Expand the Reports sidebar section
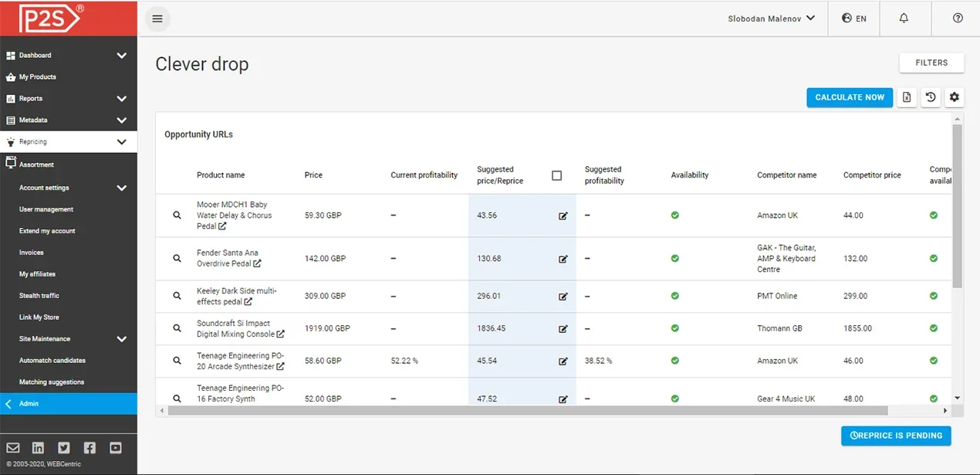Image resolution: width=980 pixels, height=475 pixels. coord(121,99)
